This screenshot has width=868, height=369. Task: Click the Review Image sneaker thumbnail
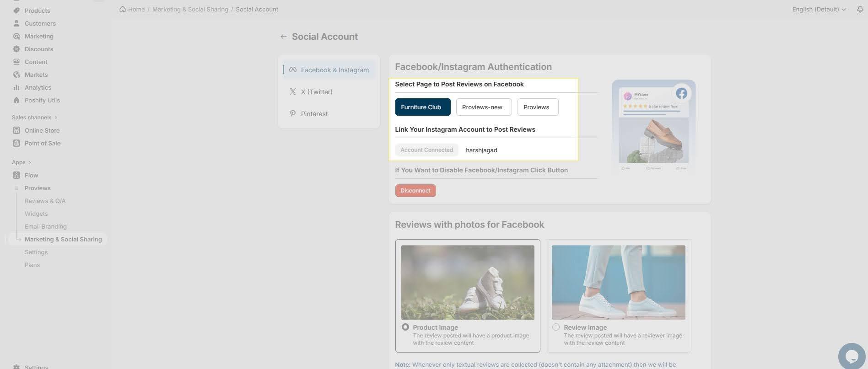pos(619,282)
